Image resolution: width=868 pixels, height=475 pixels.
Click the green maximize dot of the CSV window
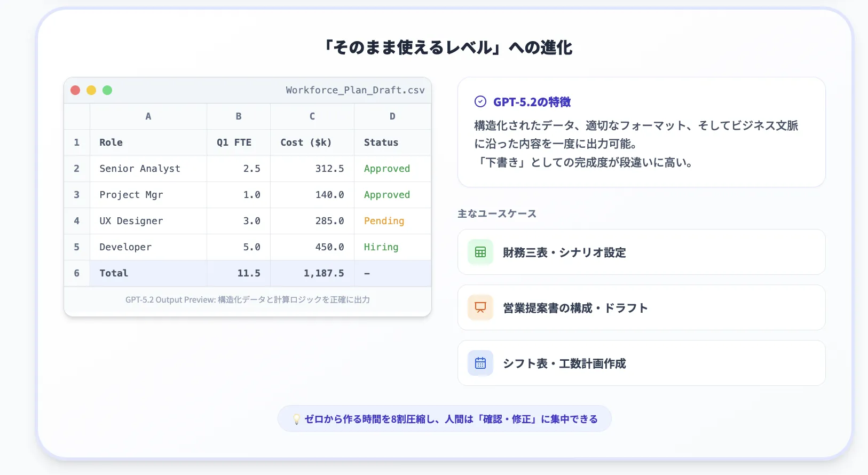click(x=107, y=90)
